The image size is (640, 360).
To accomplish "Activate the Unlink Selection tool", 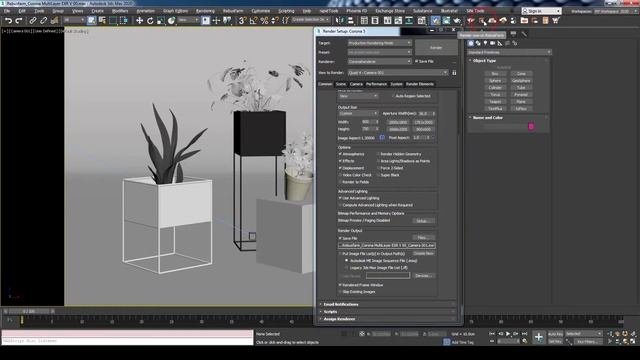I will [x=44, y=20].
